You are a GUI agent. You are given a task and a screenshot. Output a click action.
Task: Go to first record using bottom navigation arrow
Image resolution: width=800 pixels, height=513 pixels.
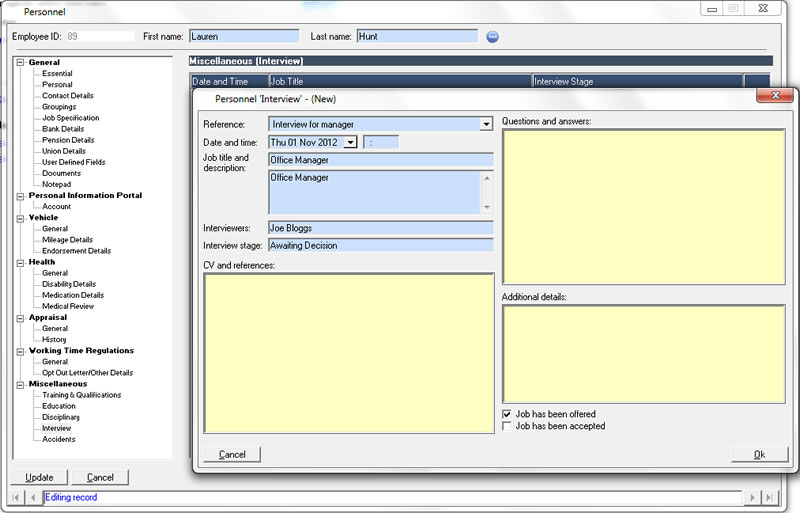[x=17, y=497]
